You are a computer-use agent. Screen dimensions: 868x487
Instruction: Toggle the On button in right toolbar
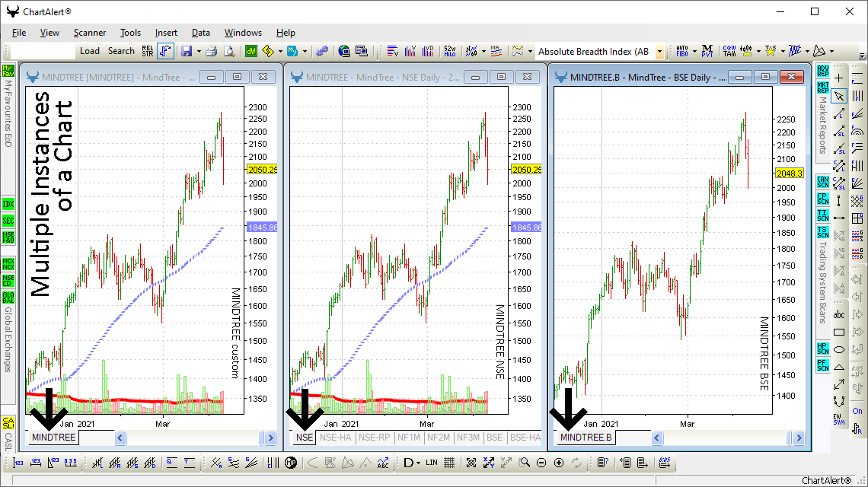pos(857,411)
